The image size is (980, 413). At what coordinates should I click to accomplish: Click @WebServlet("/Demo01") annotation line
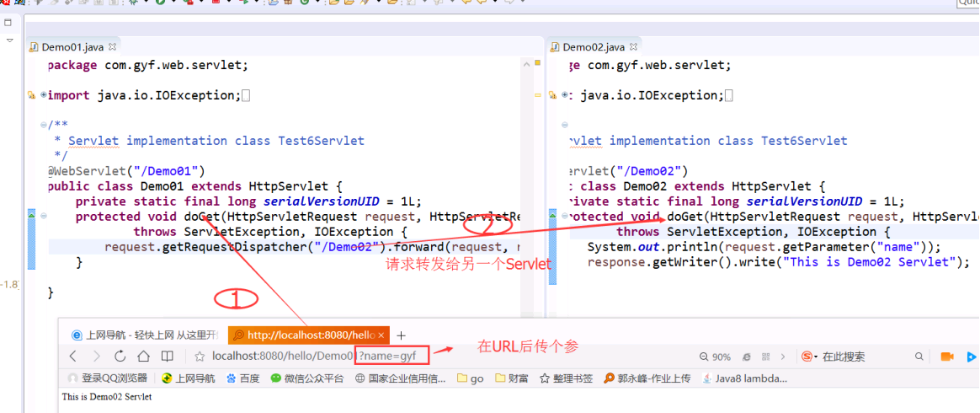(x=127, y=171)
